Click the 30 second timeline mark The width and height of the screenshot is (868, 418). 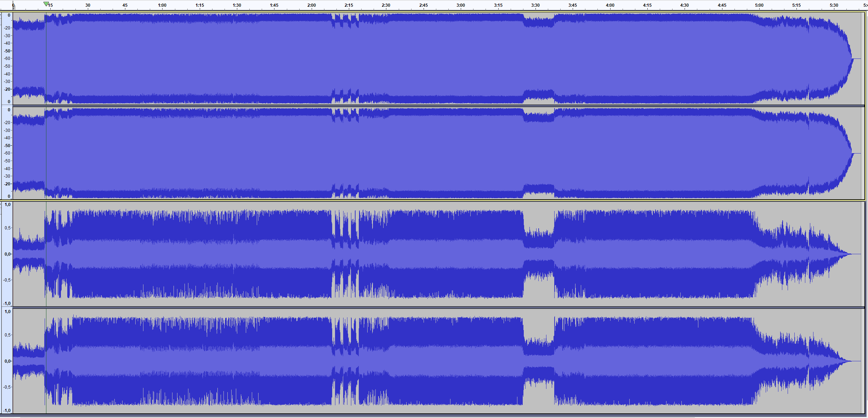coord(88,5)
